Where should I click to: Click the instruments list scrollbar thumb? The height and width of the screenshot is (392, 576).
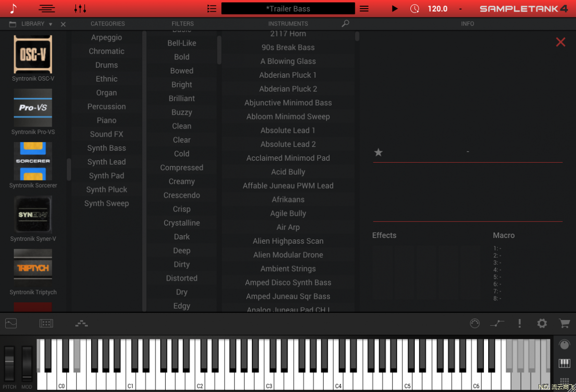[357, 36]
